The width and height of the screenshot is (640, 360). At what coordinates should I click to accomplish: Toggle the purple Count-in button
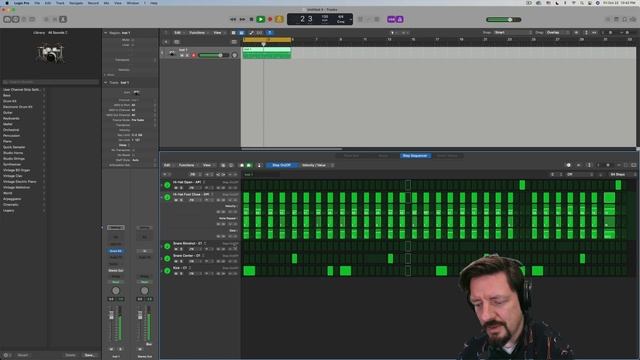click(x=391, y=19)
